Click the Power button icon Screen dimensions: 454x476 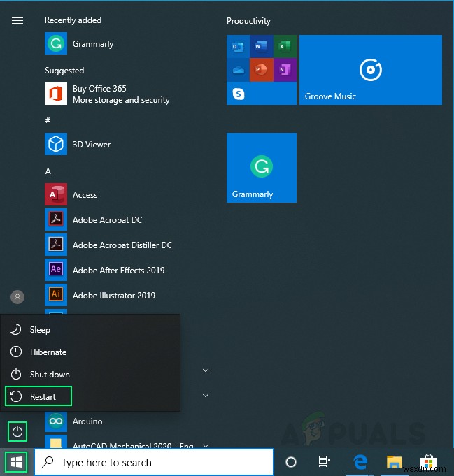pyautogui.click(x=17, y=431)
